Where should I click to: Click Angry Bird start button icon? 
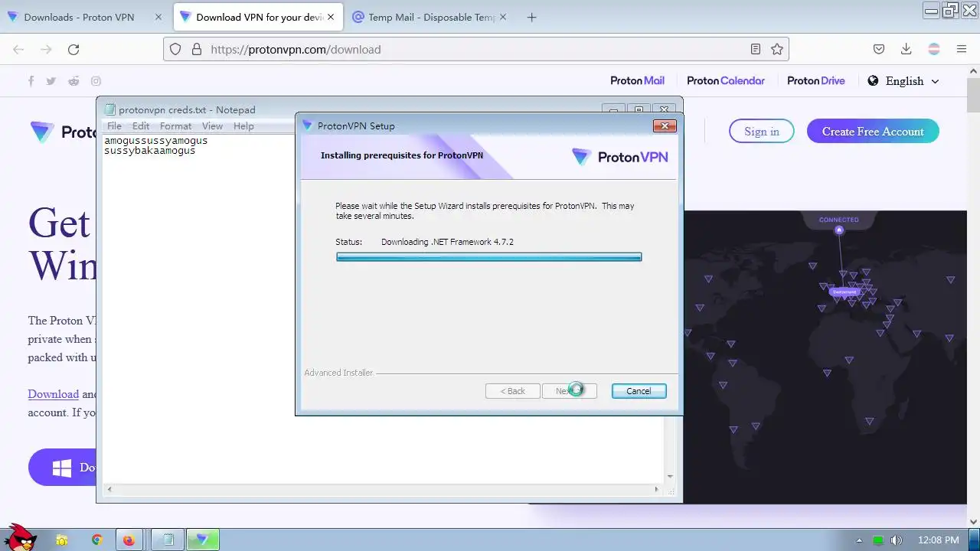(21, 537)
